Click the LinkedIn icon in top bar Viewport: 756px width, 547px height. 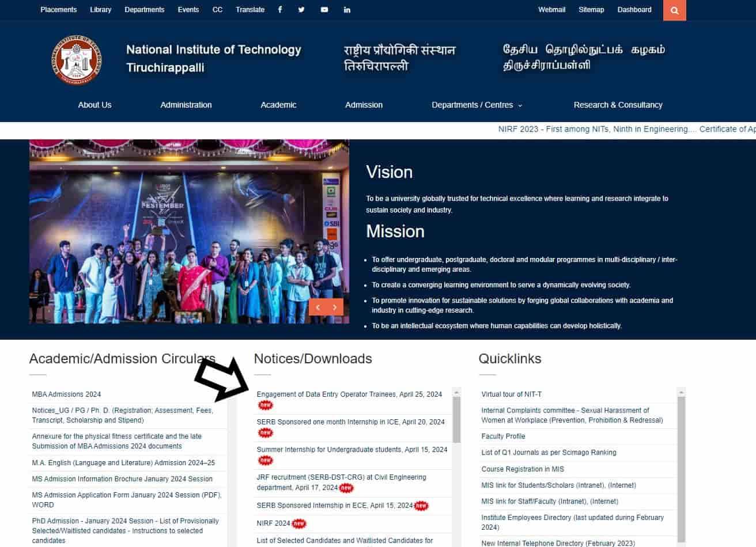pyautogui.click(x=347, y=10)
